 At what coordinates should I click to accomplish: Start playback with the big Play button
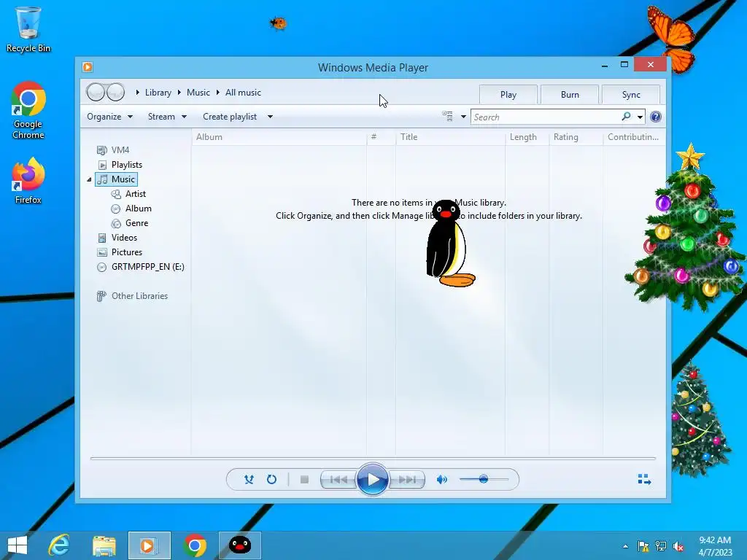[x=373, y=480]
